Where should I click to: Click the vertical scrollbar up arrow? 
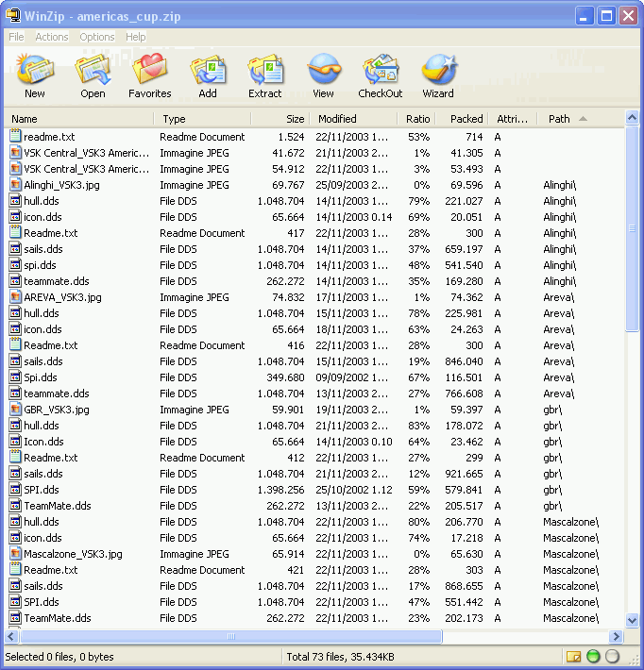tap(632, 118)
